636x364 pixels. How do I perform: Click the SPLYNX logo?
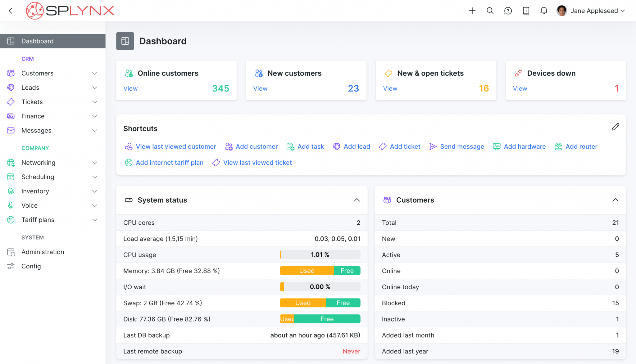click(x=70, y=10)
